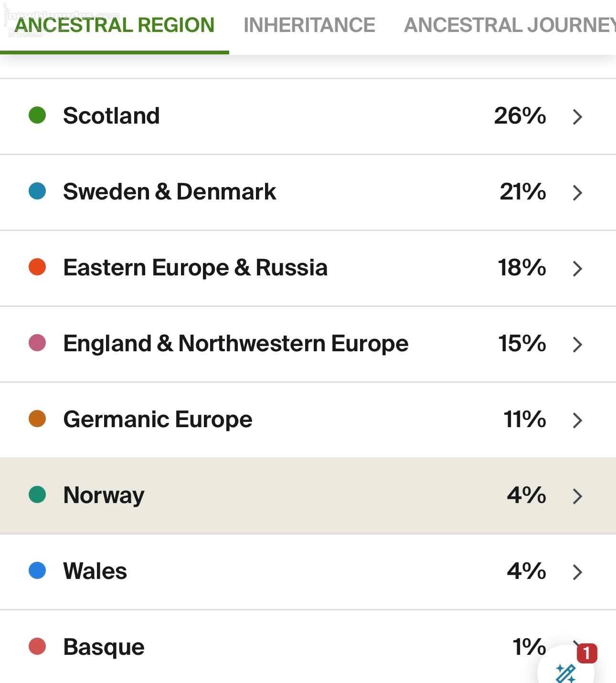The image size is (616, 683).
Task: Click the Scotland 26% percentage
Action: (x=520, y=116)
